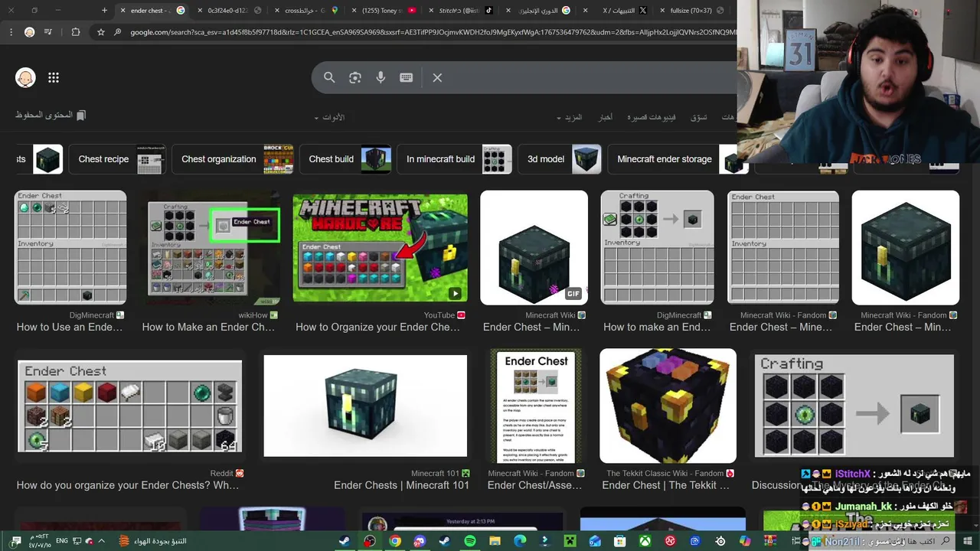This screenshot has height=551, width=980.
Task: Bookmark this page with the star icon
Action: 100,32
